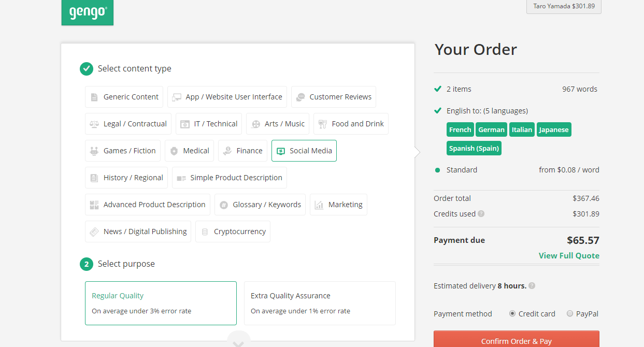The image size is (644, 347).
Task: Click the monitor icon for App / Website User Interface
Action: 177,97
